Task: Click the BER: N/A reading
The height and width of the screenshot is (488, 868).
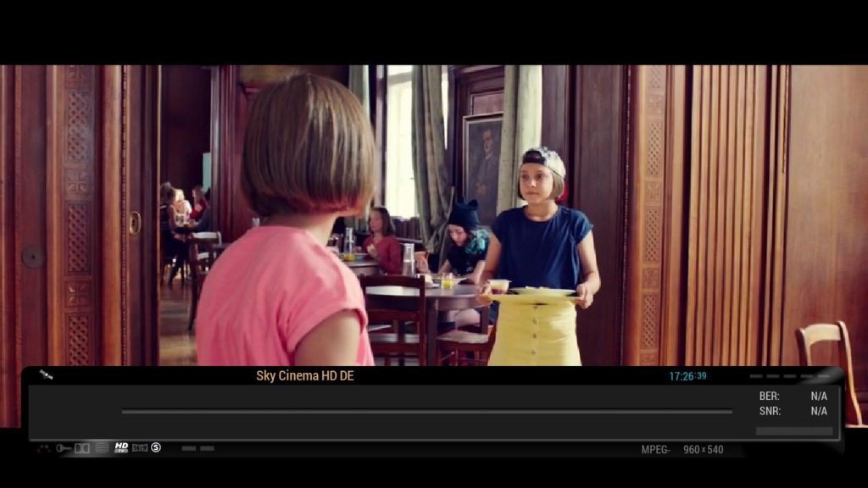Action: tap(793, 396)
